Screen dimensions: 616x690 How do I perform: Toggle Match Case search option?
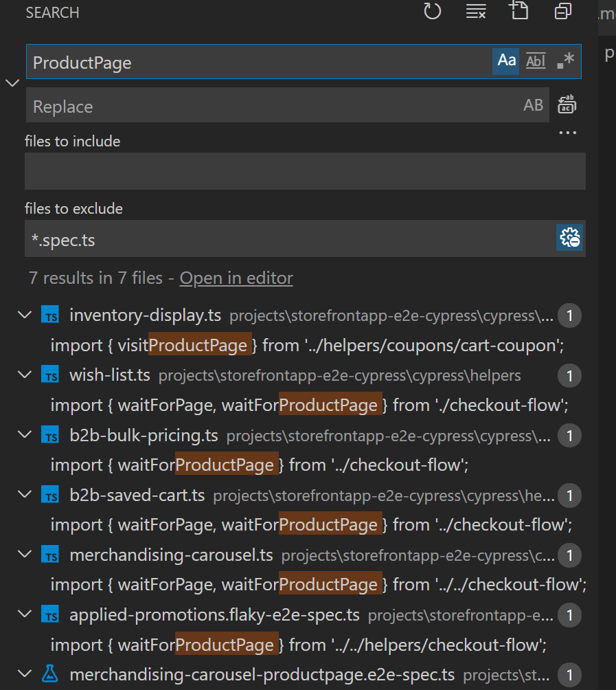coord(507,61)
